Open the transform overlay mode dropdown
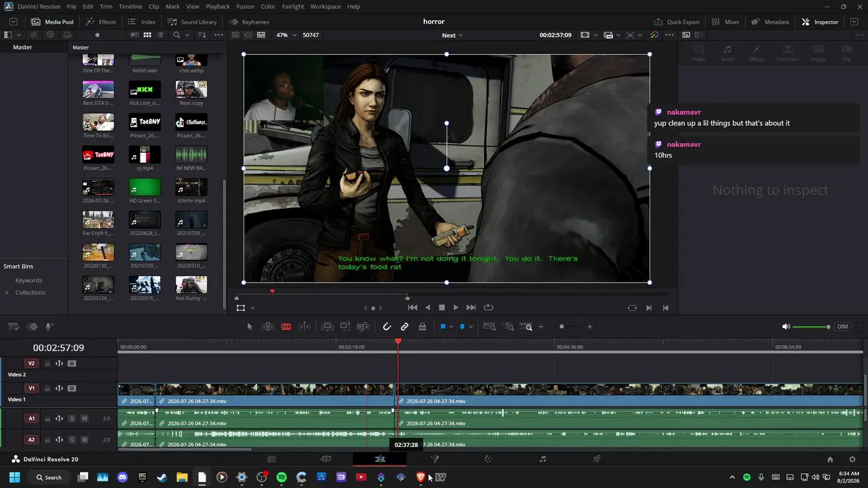This screenshot has width=868, height=488. pos(252,308)
